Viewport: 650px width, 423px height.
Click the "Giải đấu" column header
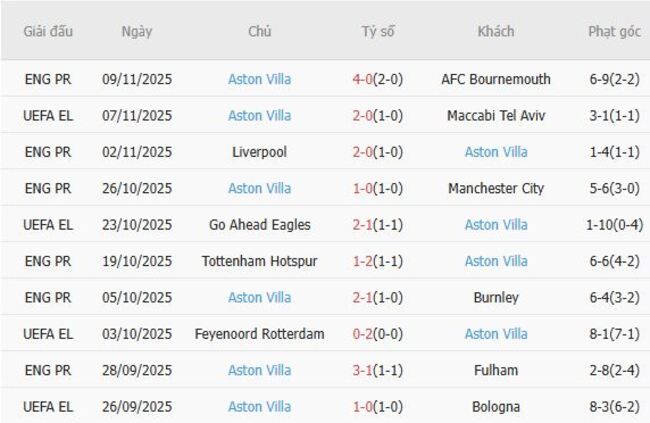pos(48,32)
